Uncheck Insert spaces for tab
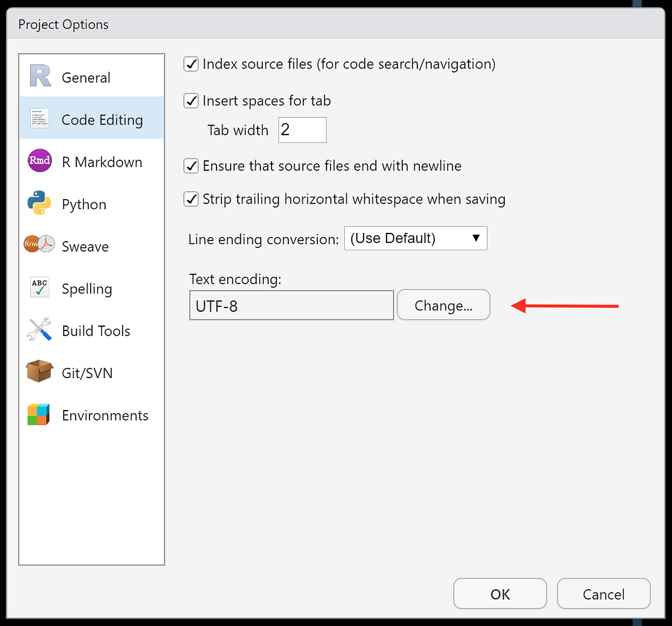Screen dimensions: 672x626 click(x=191, y=101)
